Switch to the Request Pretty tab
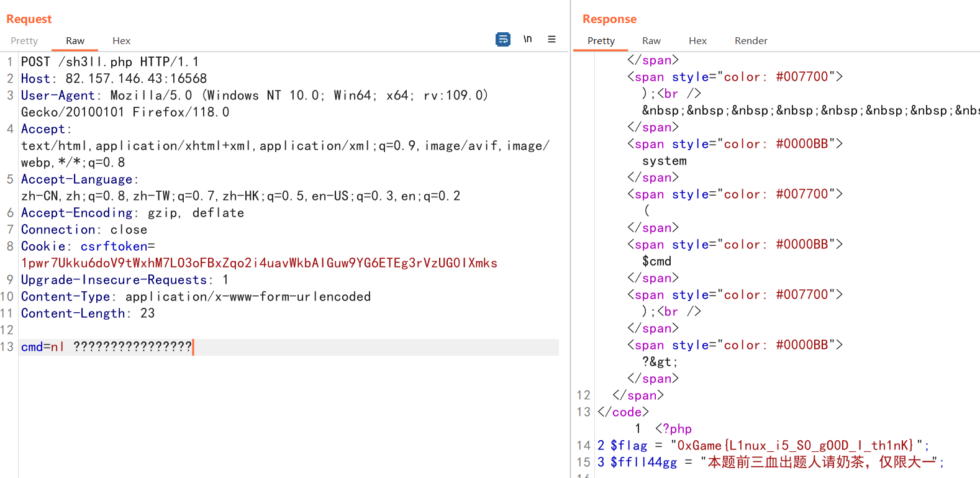This screenshot has height=478, width=980. coord(24,41)
